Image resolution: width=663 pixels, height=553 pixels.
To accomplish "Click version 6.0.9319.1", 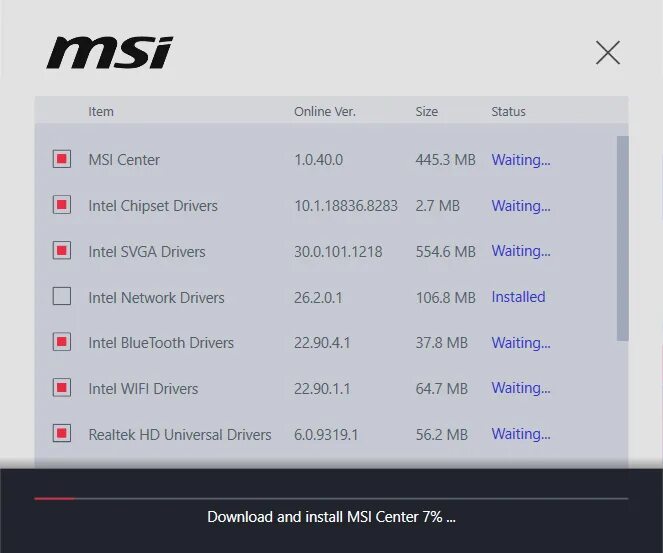I will tap(326, 435).
